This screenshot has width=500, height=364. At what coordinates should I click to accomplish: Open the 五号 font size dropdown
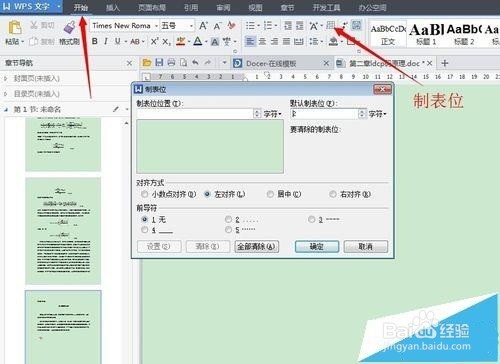[x=191, y=26]
